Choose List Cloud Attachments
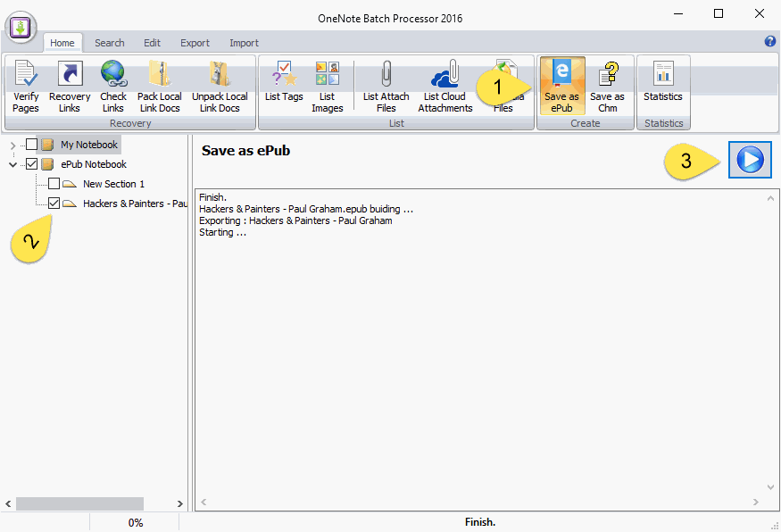This screenshot has width=781, height=532. coord(445,87)
